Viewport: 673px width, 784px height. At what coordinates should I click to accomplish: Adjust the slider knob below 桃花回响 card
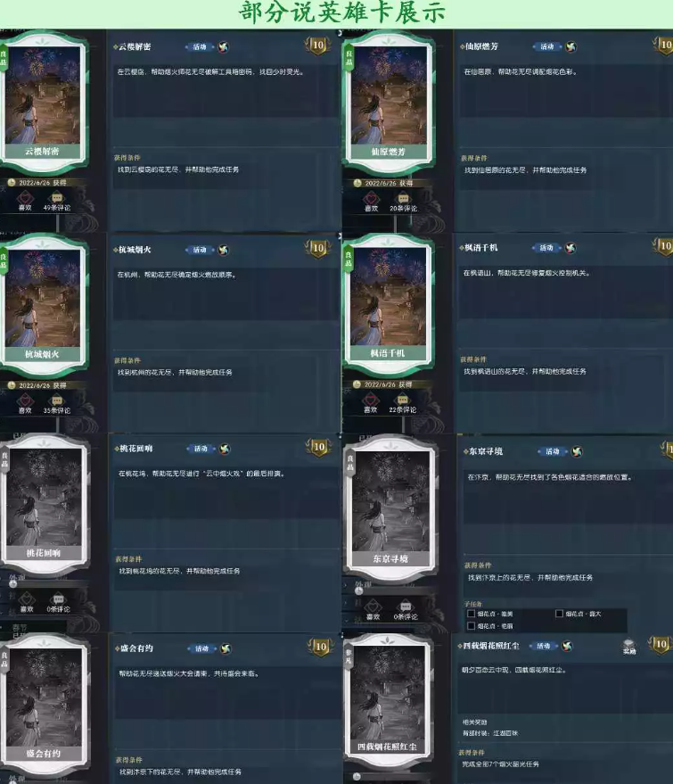coord(13,583)
